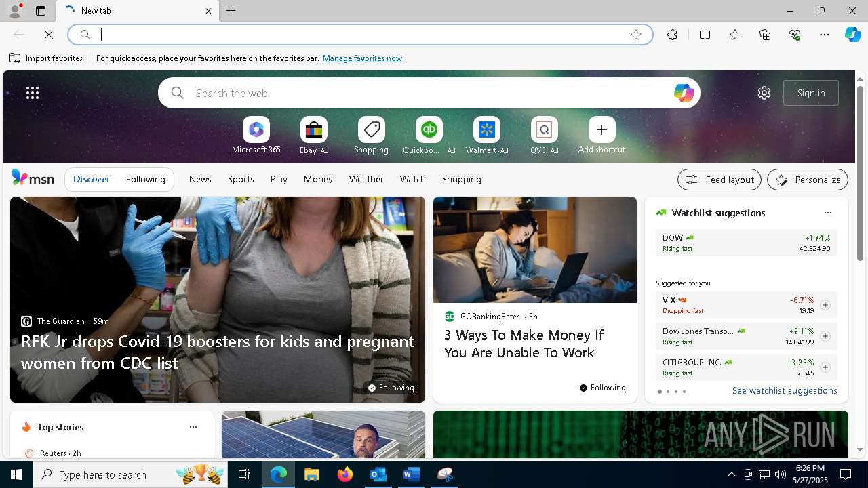Open Walmart shortcut tile

(486, 136)
